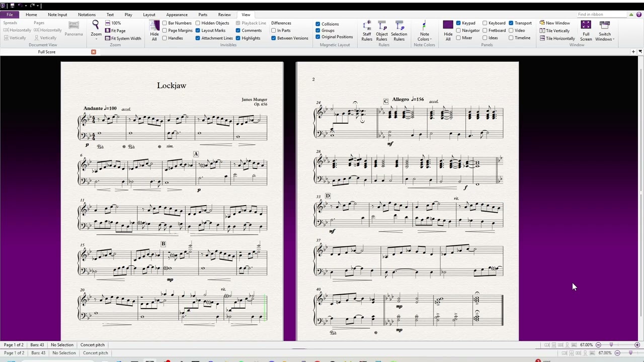Open Review ribbon tab

(x=224, y=15)
